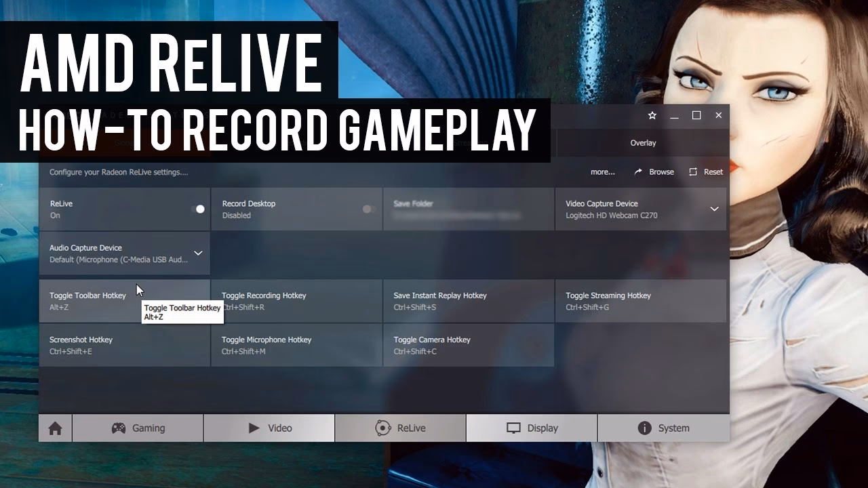Close the Radeon Settings window
This screenshot has width=868, height=488.
719,115
